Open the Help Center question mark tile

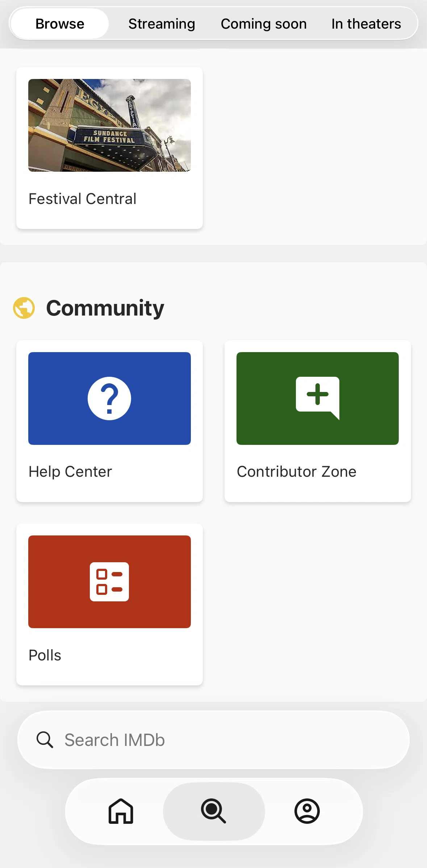click(x=109, y=398)
